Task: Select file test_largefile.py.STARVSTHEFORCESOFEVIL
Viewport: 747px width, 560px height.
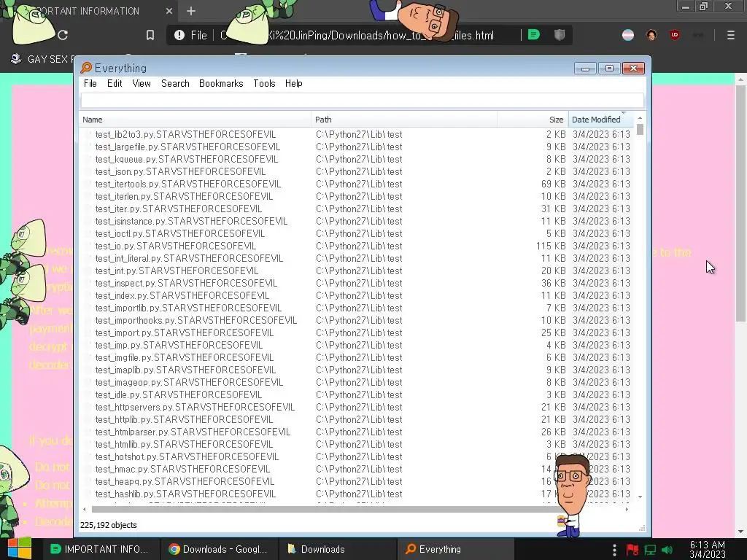Action: [187, 147]
